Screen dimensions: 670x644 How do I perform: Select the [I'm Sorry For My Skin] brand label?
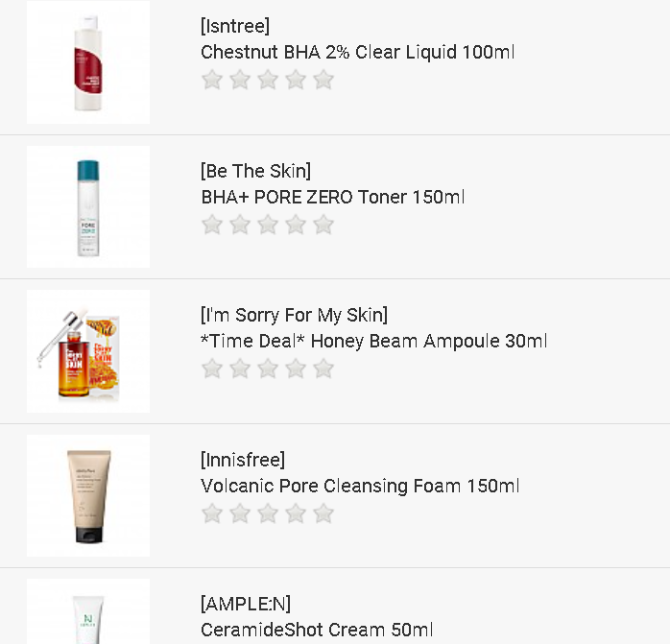(294, 315)
